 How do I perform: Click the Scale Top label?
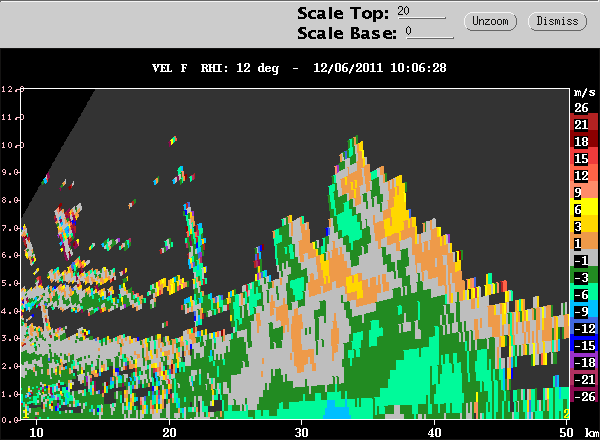click(x=343, y=13)
